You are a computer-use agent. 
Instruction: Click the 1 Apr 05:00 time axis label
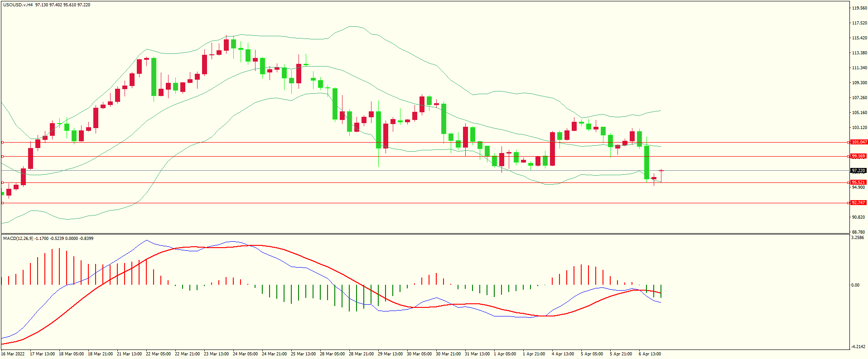pos(505,354)
